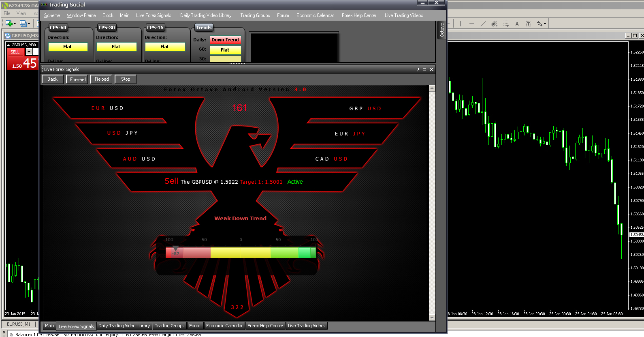Click the 60 Flat trend indicator

tap(225, 50)
